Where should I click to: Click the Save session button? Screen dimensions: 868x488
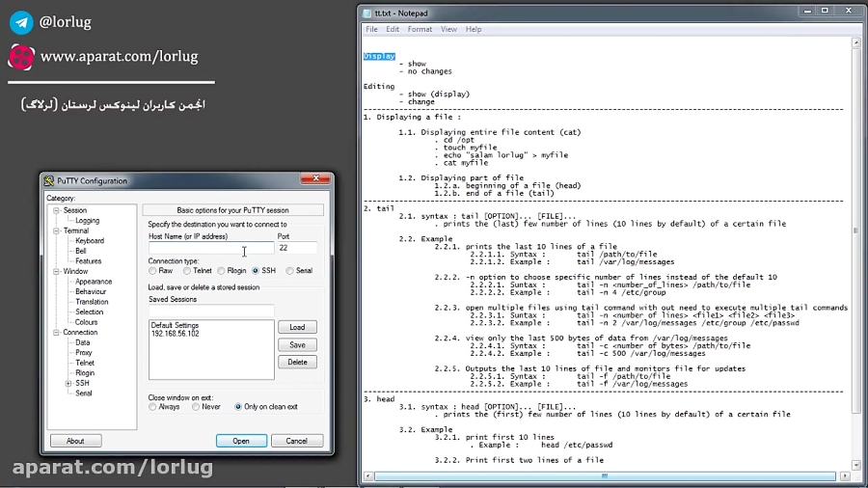coord(297,344)
